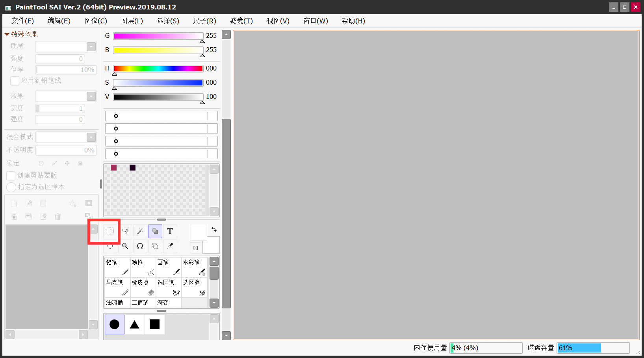The width and height of the screenshot is (644, 358).
Task: Toggle lock transparency checker icon
Action: tap(41, 163)
